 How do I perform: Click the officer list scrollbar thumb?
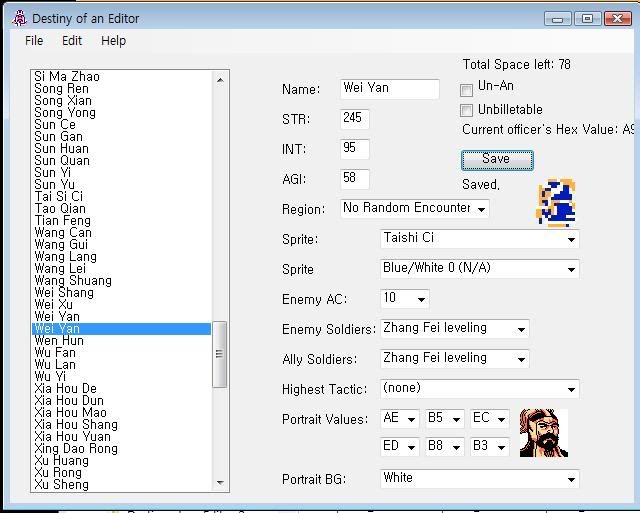[221, 351]
